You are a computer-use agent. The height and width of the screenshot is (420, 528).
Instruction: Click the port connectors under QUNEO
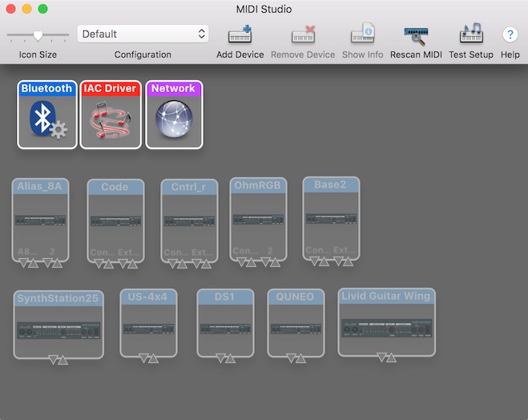(296, 358)
